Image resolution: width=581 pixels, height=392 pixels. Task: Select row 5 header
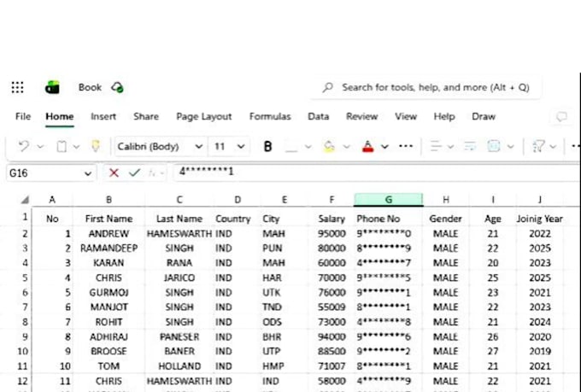point(25,278)
